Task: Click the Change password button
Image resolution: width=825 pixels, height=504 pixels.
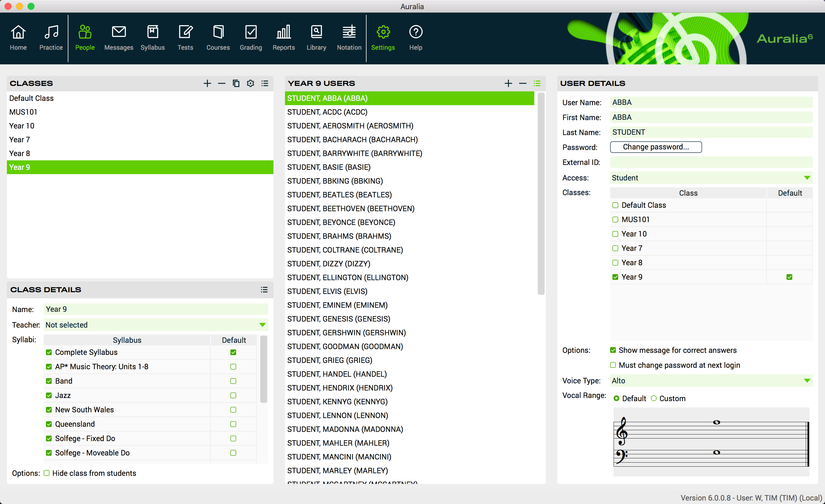Action: [x=656, y=147]
